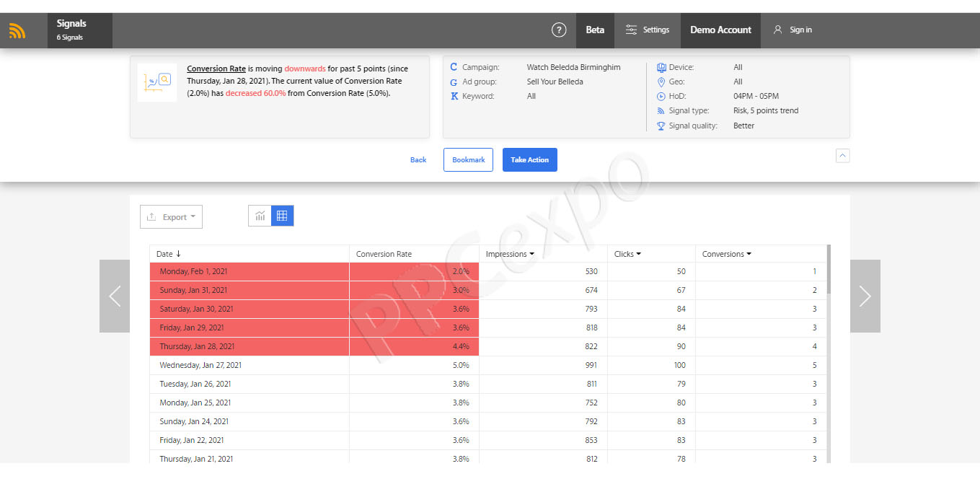Click the underlined Conversion Rate link

(x=216, y=69)
